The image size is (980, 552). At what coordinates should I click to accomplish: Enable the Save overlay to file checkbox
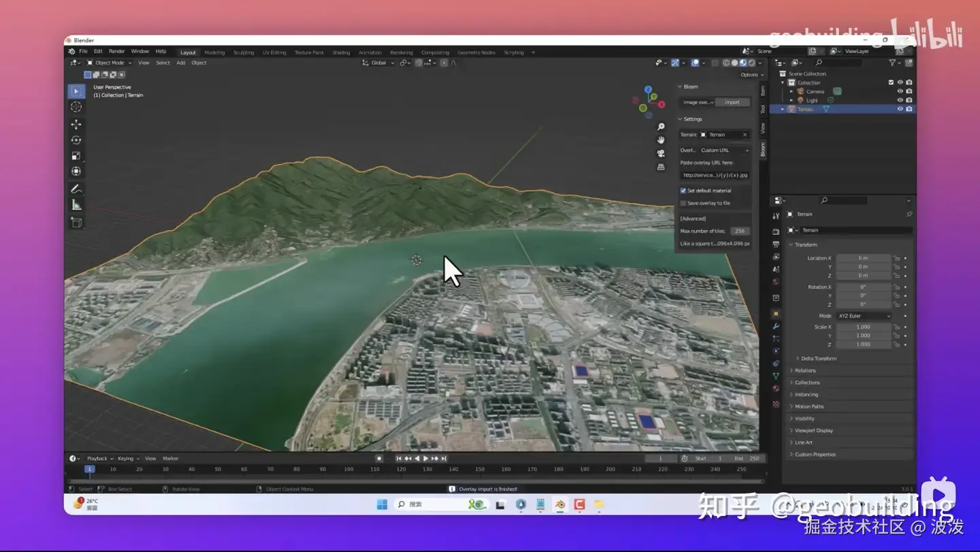coord(683,204)
